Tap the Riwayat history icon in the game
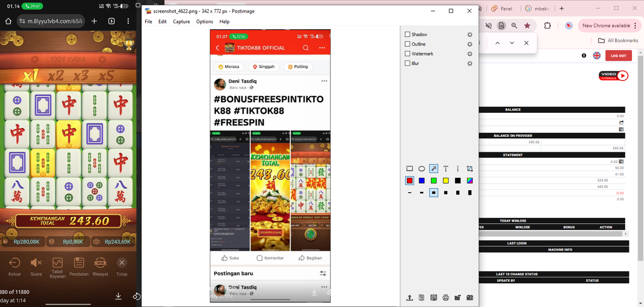This screenshot has height=307, width=644. pyautogui.click(x=101, y=262)
